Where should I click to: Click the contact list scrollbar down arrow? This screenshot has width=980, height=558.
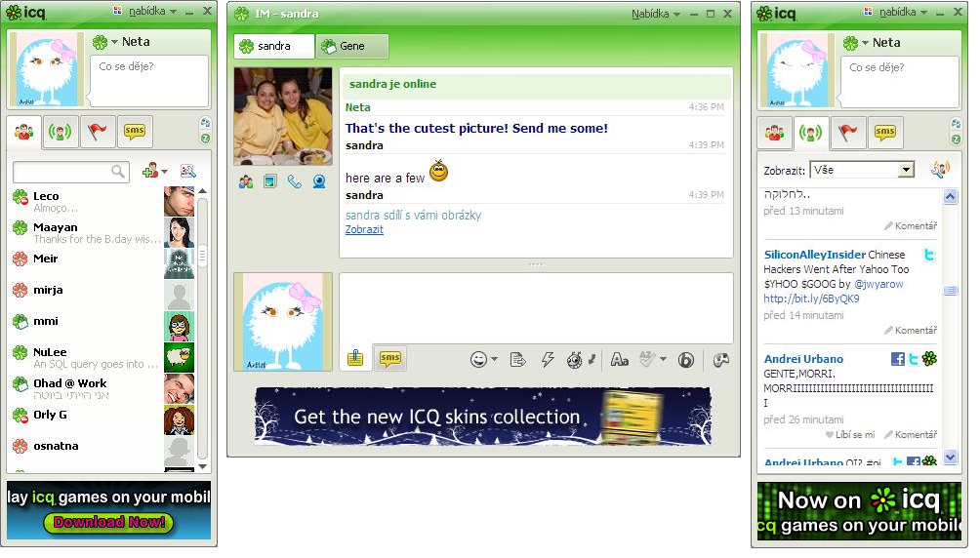click(202, 466)
